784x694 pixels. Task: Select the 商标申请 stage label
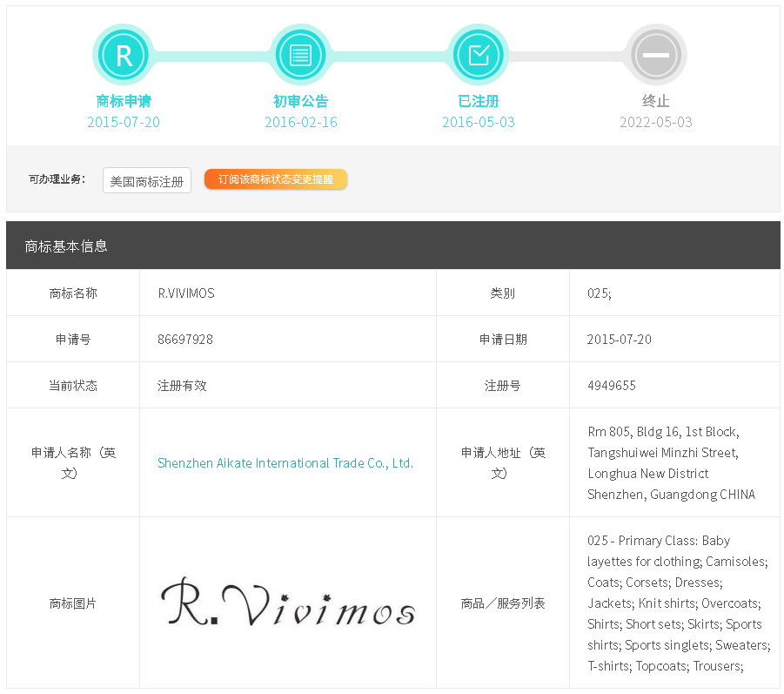tap(124, 101)
